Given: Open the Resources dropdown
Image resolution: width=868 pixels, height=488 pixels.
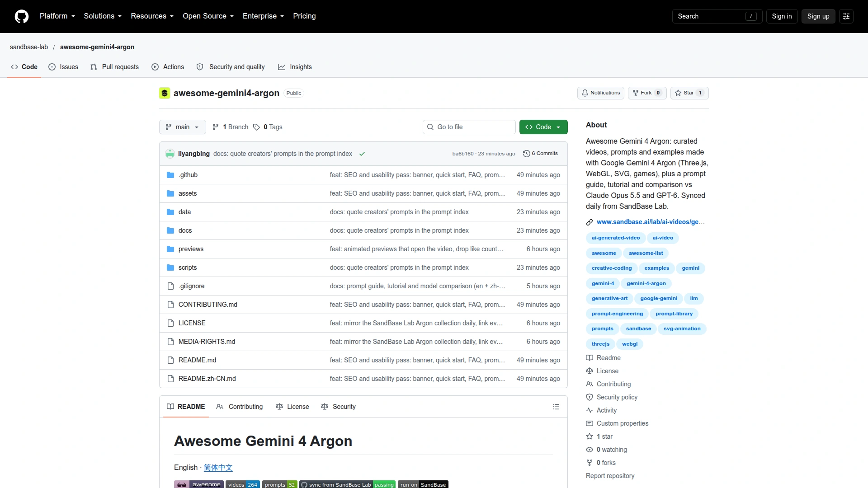Looking at the screenshot, I should point(152,16).
